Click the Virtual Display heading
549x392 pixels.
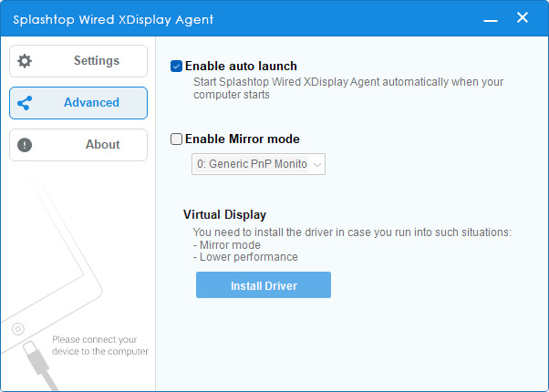[224, 214]
